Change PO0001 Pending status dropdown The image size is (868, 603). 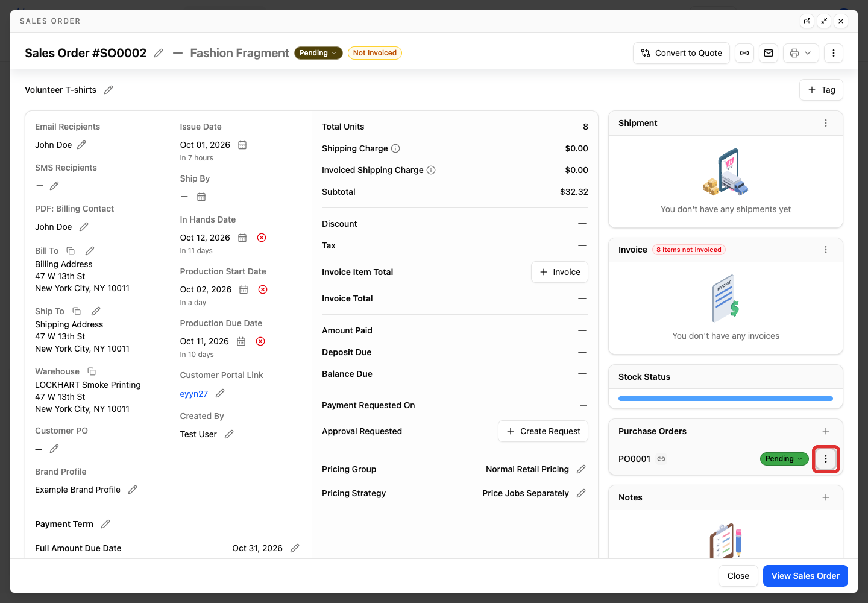click(x=784, y=459)
